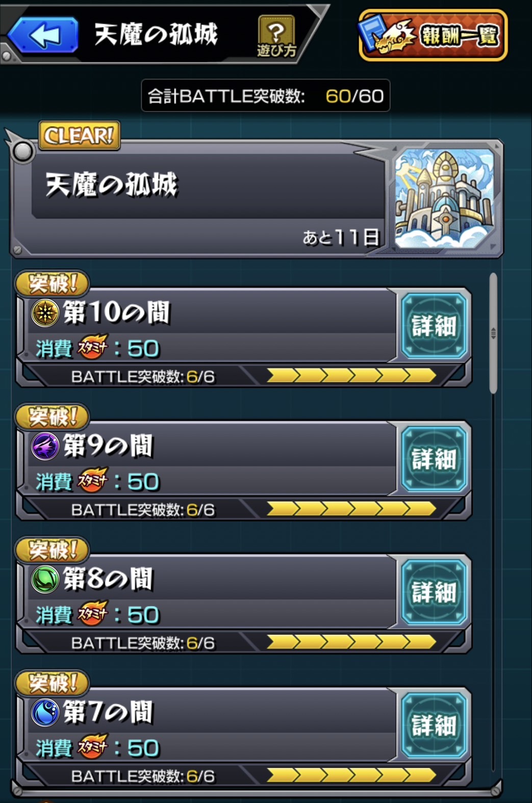Image resolution: width=532 pixels, height=803 pixels.
Task: Click the stamina flame icon in 第7の間
Action: pyautogui.click(x=93, y=746)
